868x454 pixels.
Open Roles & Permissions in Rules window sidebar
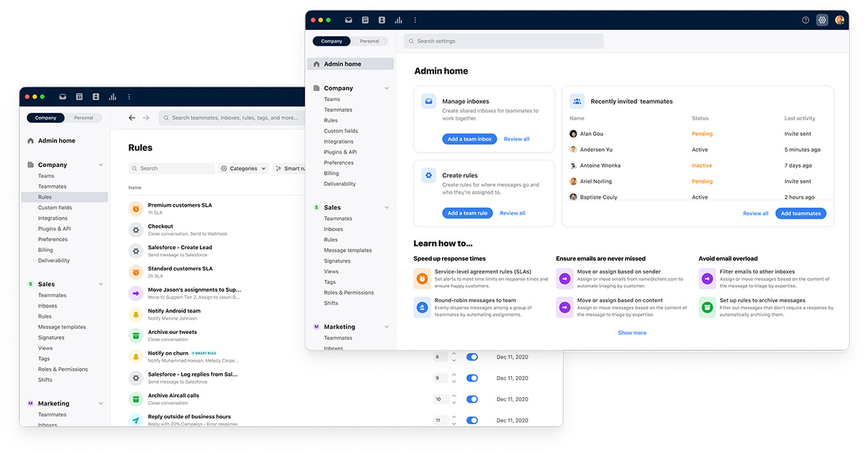[63, 369]
